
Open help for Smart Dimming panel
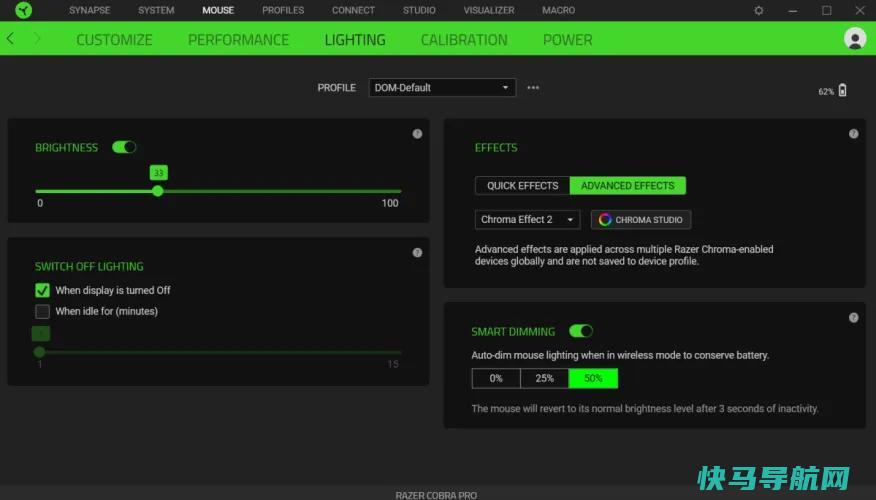coord(854,317)
